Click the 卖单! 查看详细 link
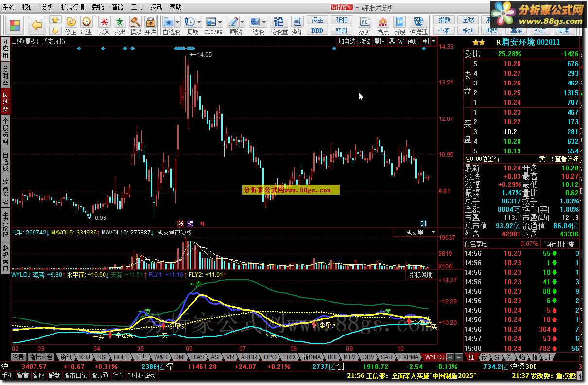The image size is (588, 385). [x=558, y=159]
